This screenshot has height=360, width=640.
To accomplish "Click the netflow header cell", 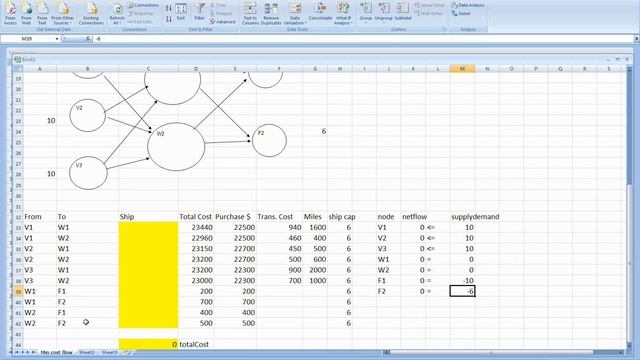I will 414,217.
